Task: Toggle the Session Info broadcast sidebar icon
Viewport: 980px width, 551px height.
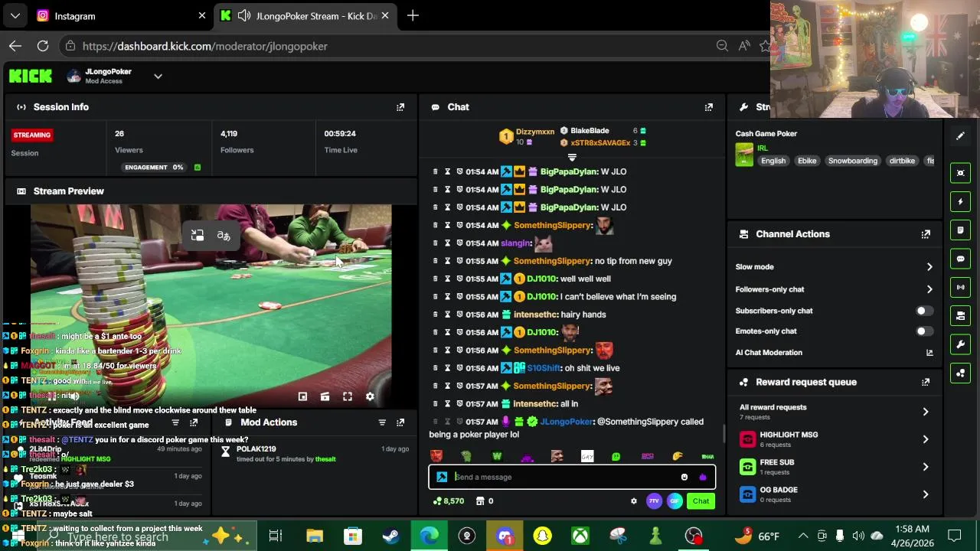Action: tap(961, 287)
